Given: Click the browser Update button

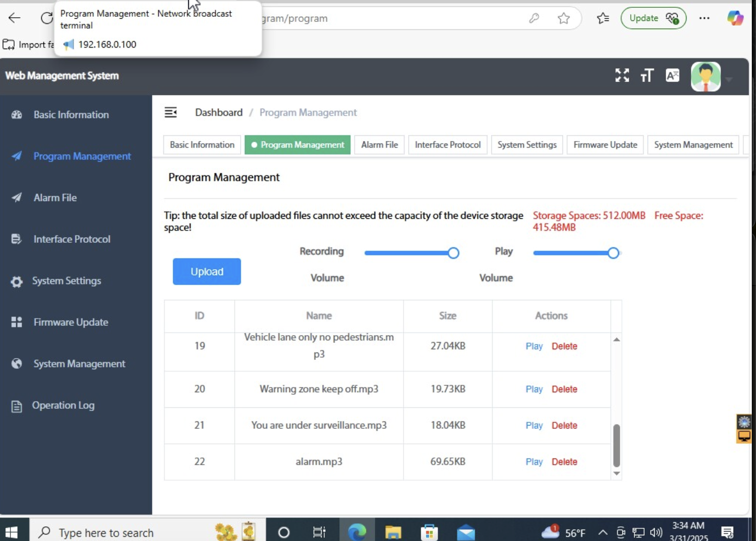Looking at the screenshot, I should click(x=653, y=18).
